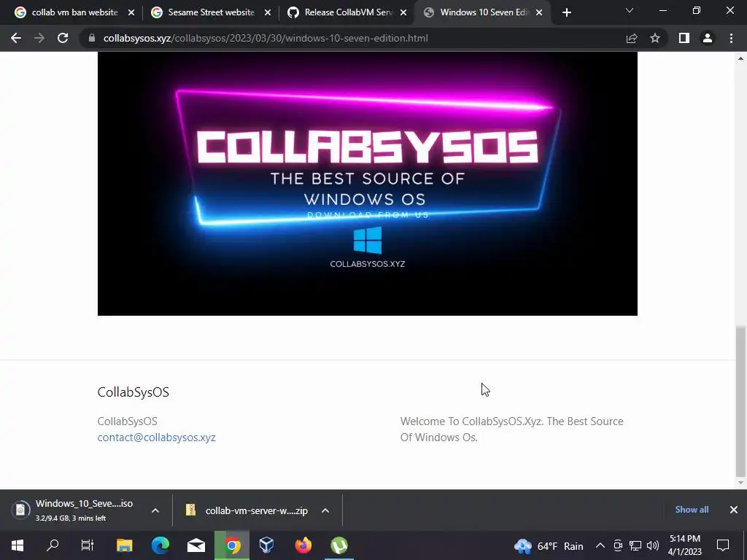Show all downloads
This screenshot has width=747, height=560.
point(692,510)
